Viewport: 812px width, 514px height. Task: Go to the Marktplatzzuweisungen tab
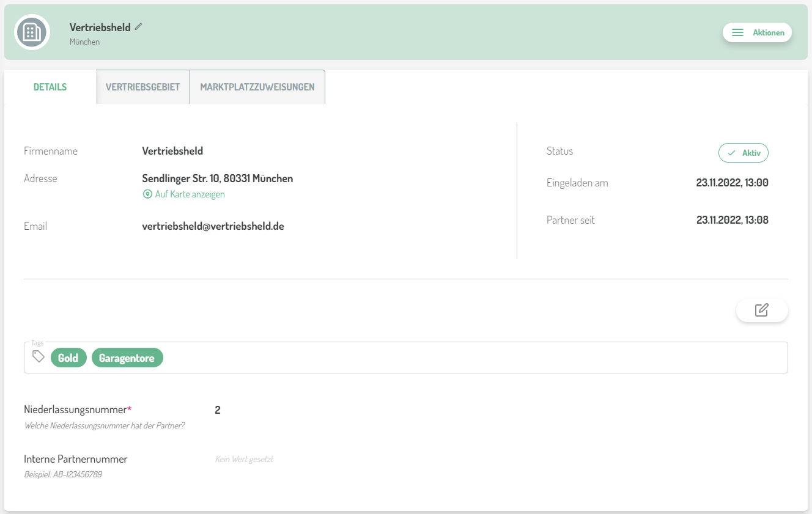point(257,87)
